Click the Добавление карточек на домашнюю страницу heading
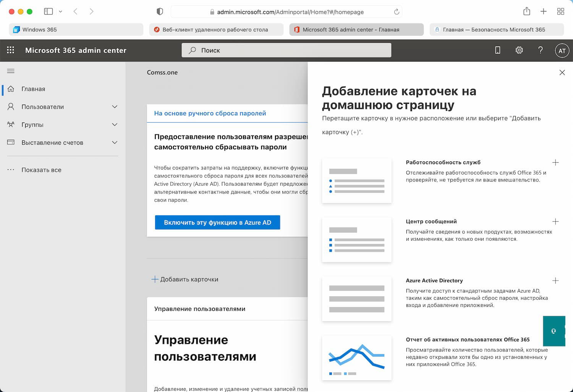 [x=399, y=98]
